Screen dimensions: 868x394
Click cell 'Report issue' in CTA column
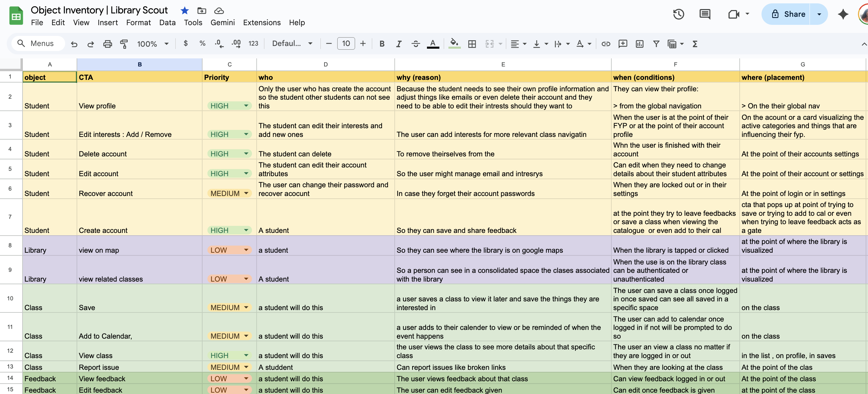[x=139, y=367]
